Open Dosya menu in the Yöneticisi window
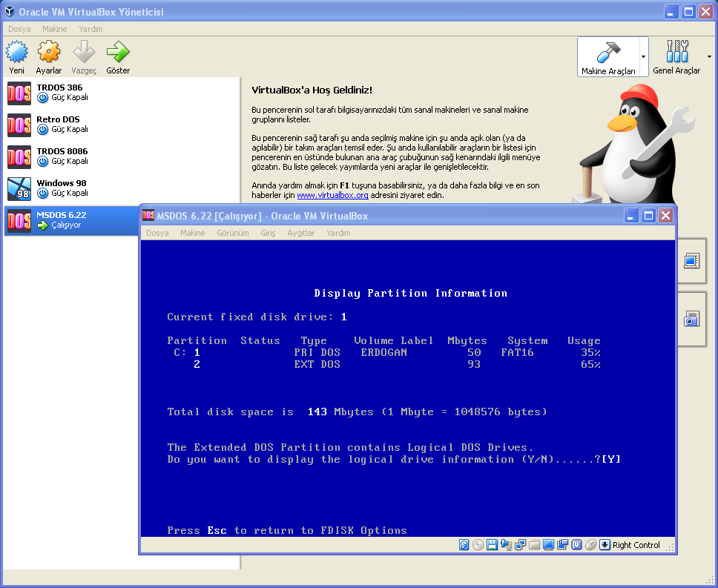 click(19, 29)
